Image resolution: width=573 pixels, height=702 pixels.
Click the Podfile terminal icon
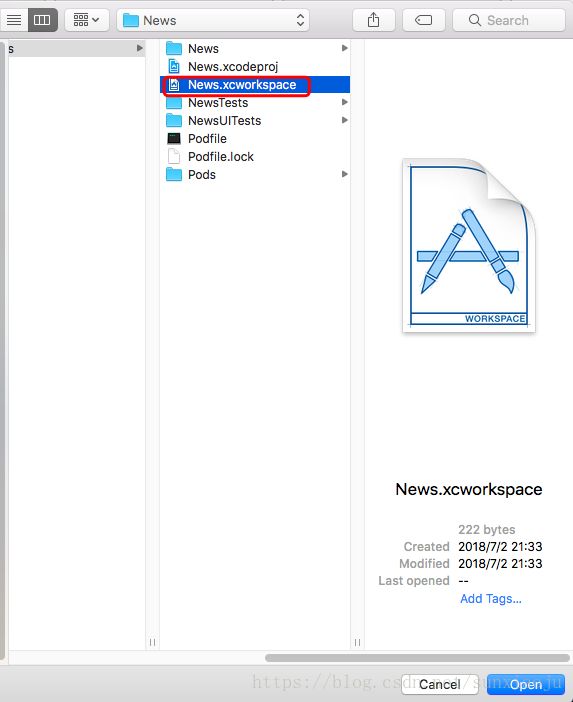pyautogui.click(x=174, y=138)
